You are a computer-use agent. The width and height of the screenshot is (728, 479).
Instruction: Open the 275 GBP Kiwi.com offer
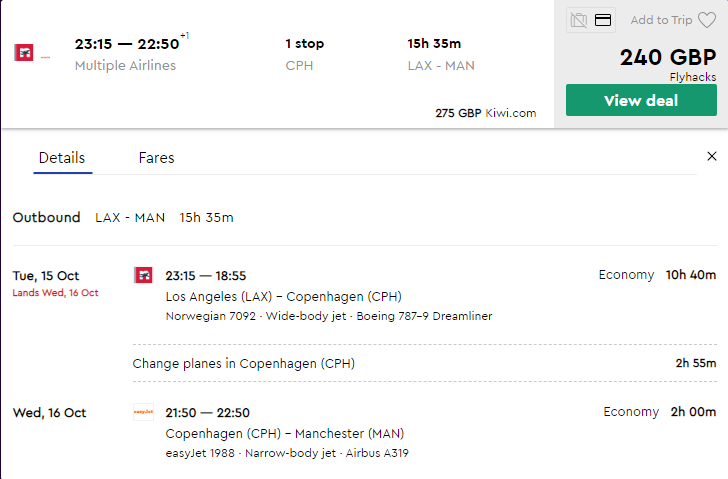pyautogui.click(x=486, y=113)
